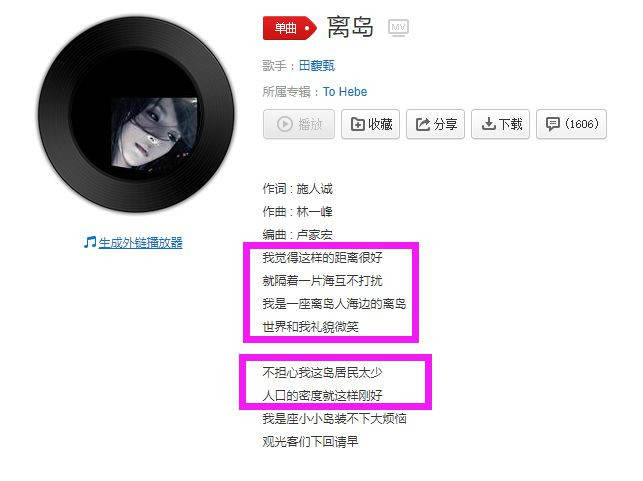
Task: Click the lyric line 我觉得这样的距离很好
Action: pyautogui.click(x=322, y=258)
